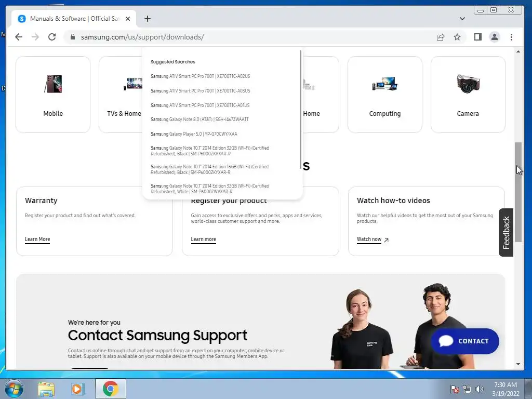Click the taskbar clock 7:30 AM
Screen dimensions: 532x399
click(x=506, y=385)
